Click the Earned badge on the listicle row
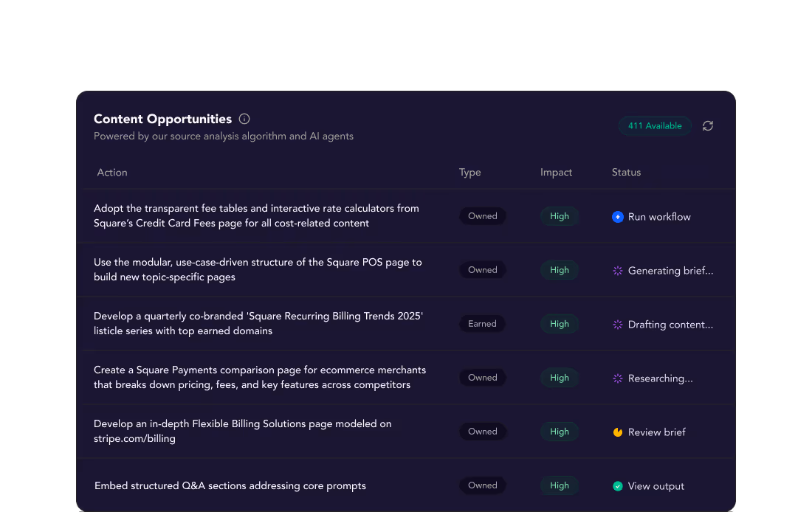 (482, 324)
